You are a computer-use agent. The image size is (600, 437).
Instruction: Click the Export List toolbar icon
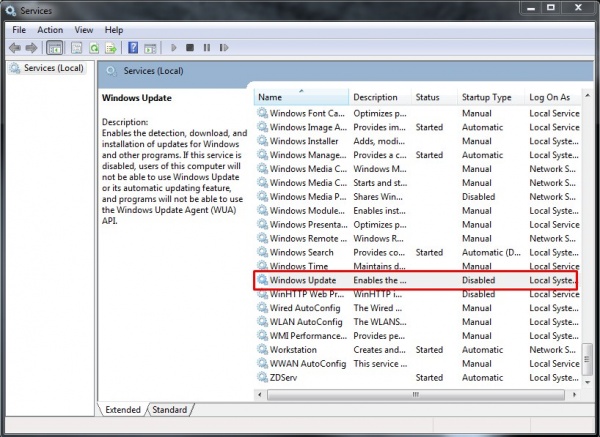[111, 47]
